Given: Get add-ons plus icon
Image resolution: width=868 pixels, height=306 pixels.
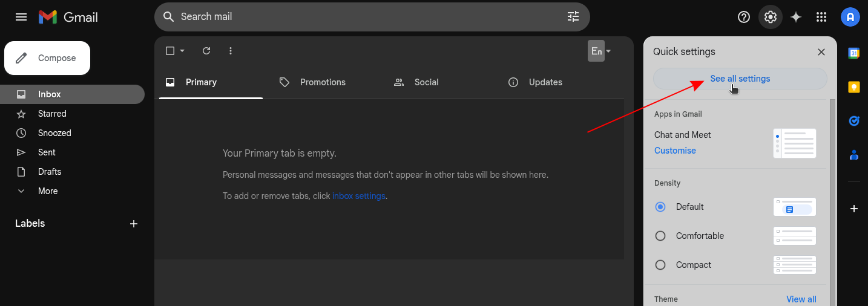Looking at the screenshot, I should point(854,209).
